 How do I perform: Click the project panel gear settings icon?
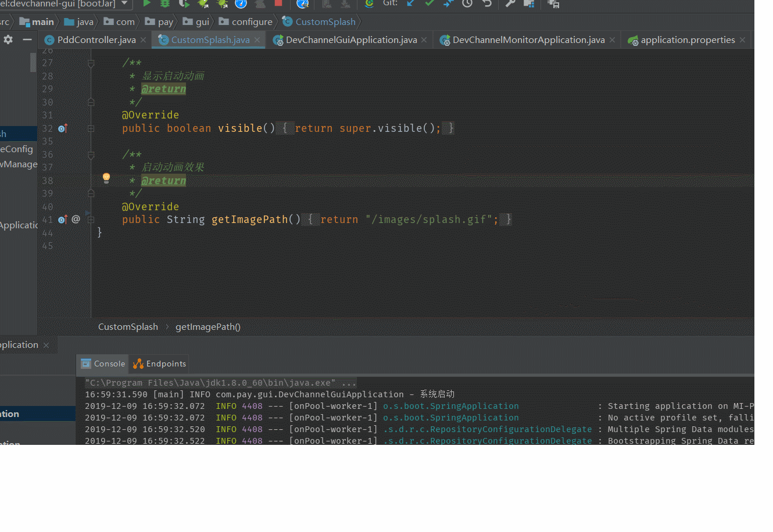8,39
